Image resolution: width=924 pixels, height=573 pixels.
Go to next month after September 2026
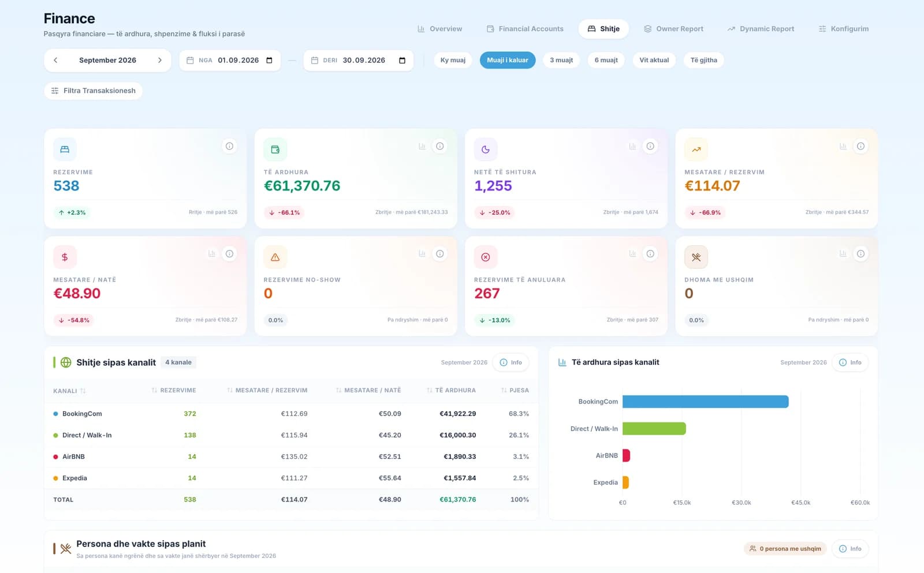(x=160, y=60)
